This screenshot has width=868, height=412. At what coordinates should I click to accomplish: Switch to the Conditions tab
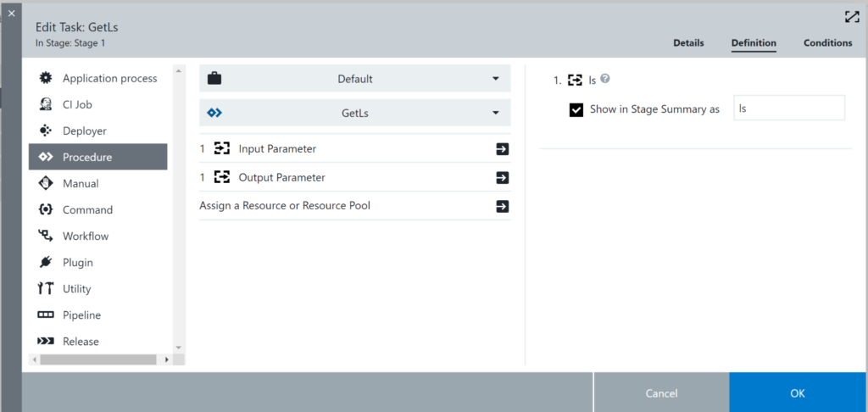pyautogui.click(x=827, y=43)
